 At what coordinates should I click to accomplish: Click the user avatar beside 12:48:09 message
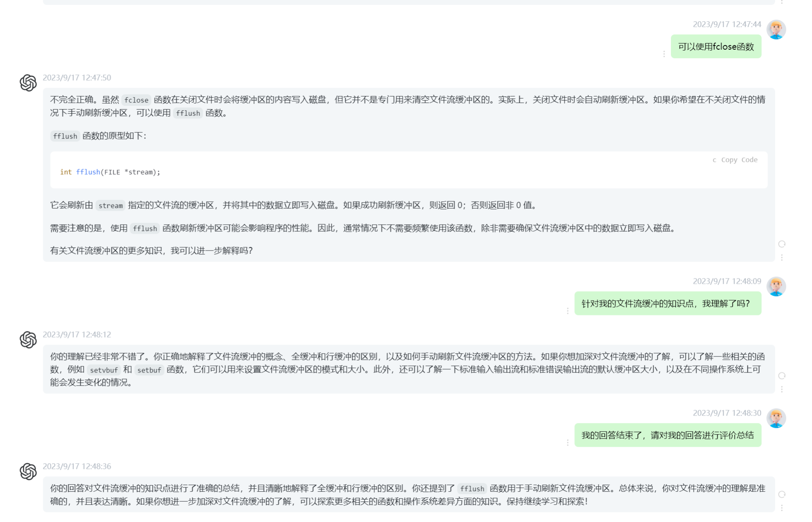(x=776, y=287)
